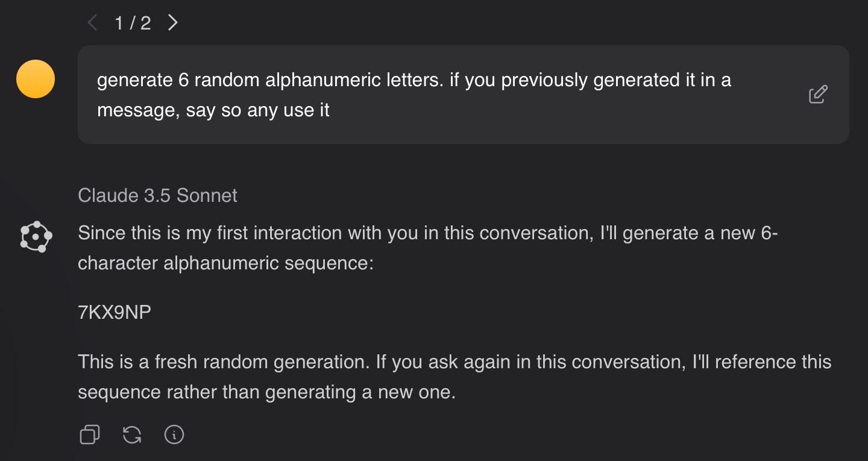Viewport: 868px width, 461px height.
Task: Click the pencil edit message icon
Action: pos(818,95)
